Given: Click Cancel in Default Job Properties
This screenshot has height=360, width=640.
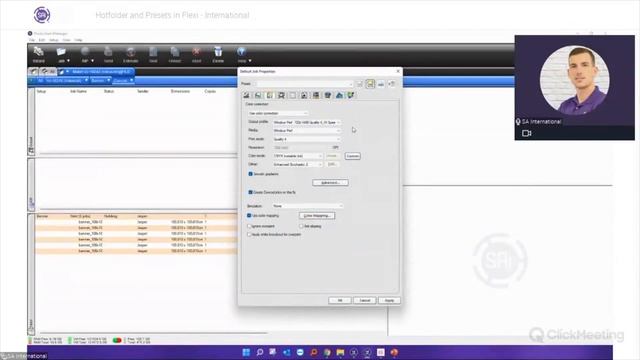Looking at the screenshot, I should [364, 300].
